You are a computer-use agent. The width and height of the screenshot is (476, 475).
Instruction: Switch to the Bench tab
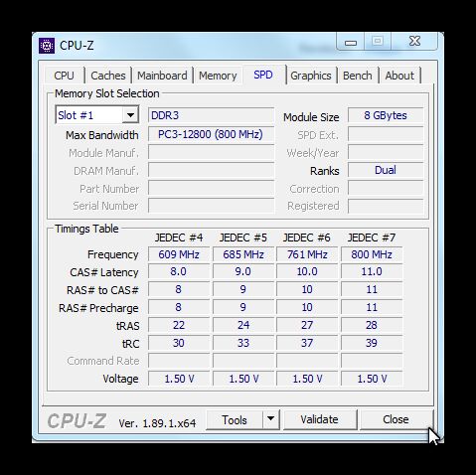click(x=358, y=76)
